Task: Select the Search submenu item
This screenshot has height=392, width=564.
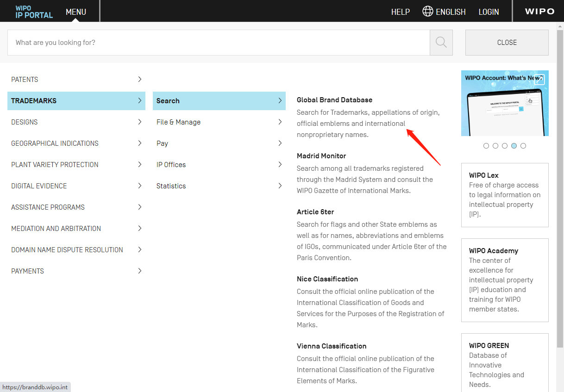Action: [x=219, y=100]
